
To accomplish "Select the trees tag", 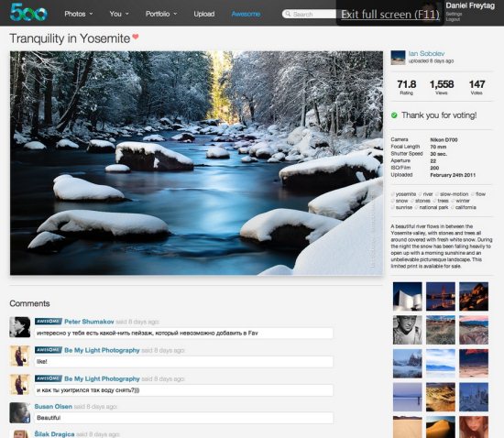I will (443, 201).
